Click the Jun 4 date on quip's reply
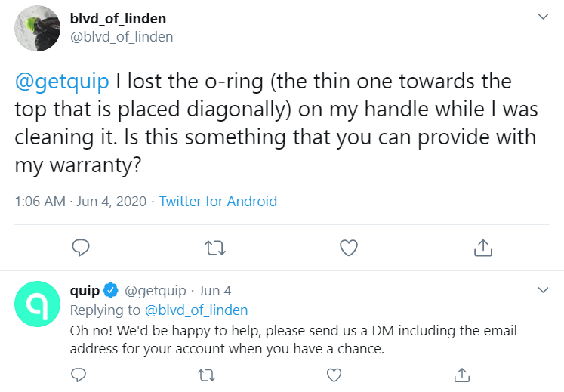The image size is (564, 392). point(215,290)
